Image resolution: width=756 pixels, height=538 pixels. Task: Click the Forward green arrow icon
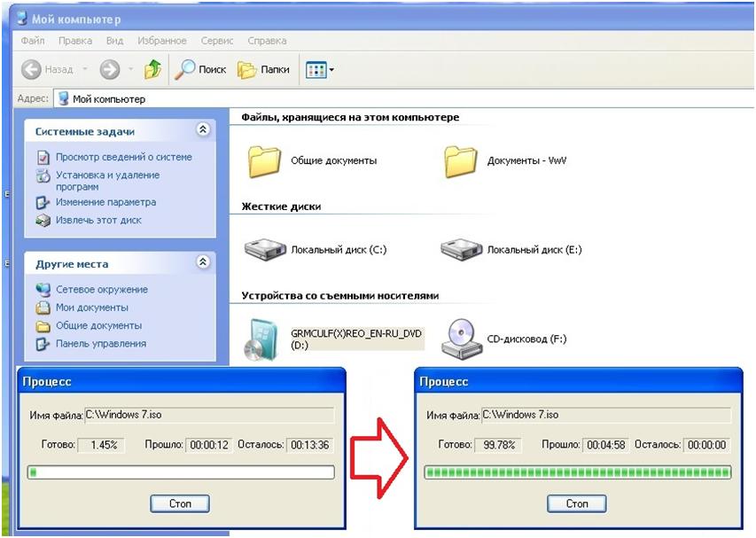pos(109,69)
